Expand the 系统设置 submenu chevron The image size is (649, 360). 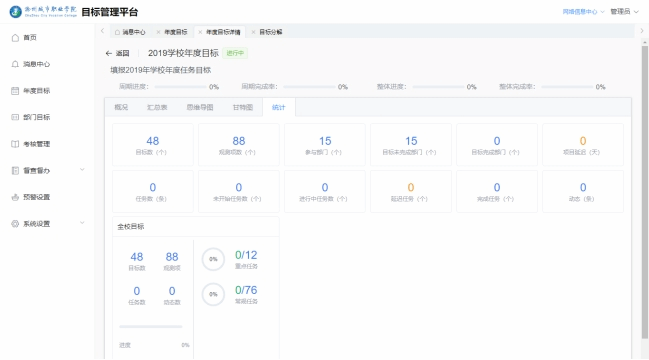tap(82, 223)
